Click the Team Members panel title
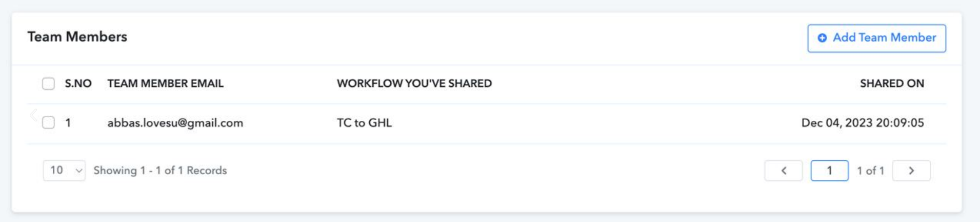Image resolution: width=980 pixels, height=222 pixels. coord(77,37)
